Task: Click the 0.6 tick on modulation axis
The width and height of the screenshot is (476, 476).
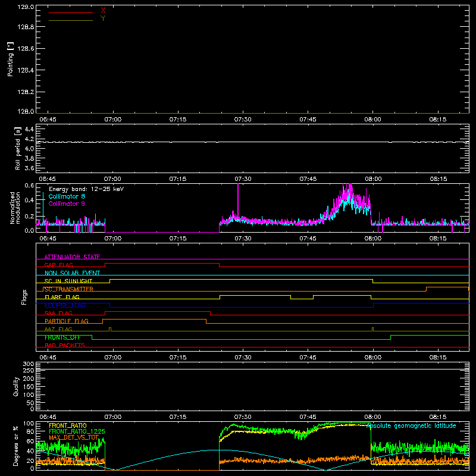Action: 29,186
